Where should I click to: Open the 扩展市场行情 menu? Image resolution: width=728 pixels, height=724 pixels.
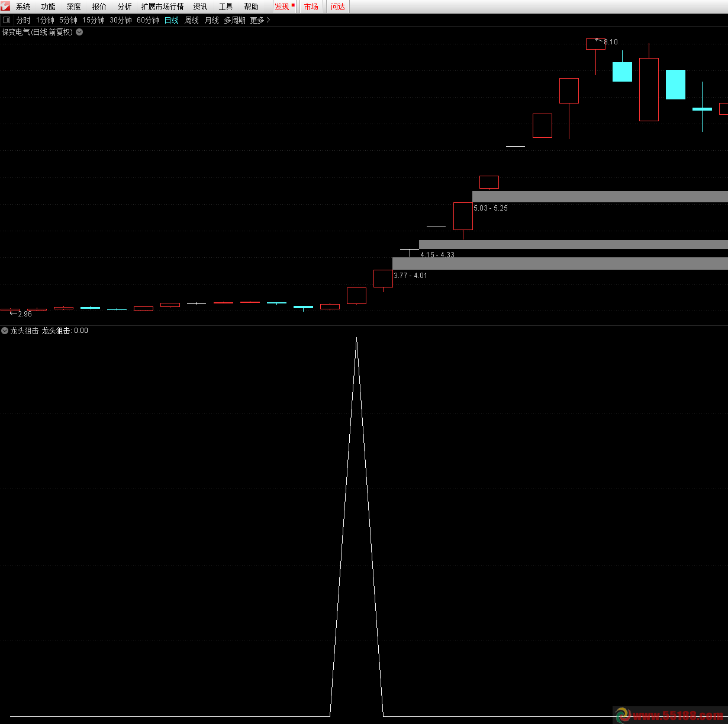162,7
